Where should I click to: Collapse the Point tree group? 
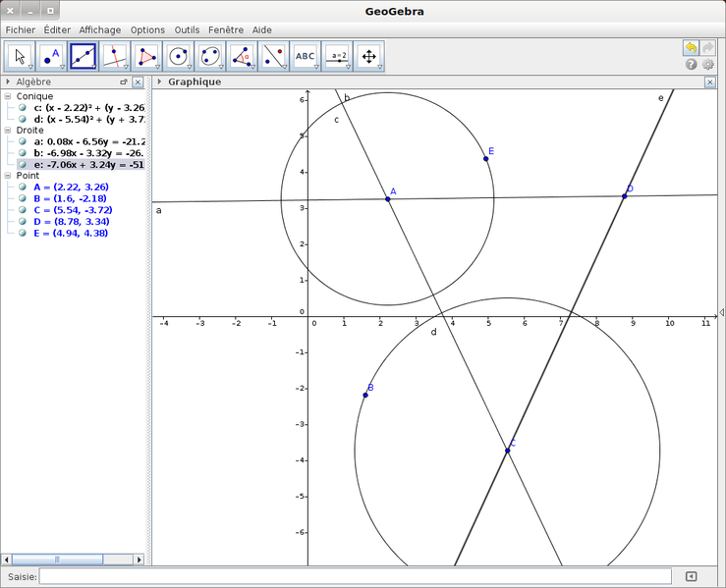[8, 176]
